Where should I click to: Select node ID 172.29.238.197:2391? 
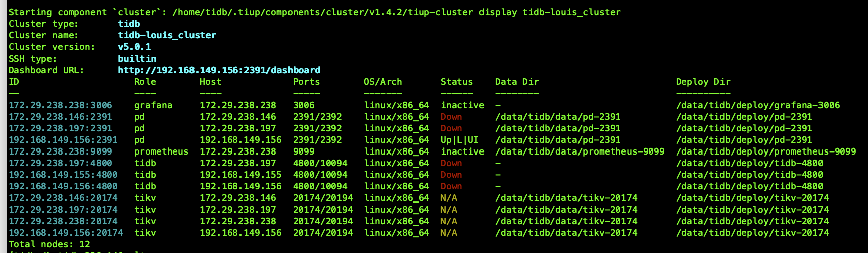tap(60, 128)
